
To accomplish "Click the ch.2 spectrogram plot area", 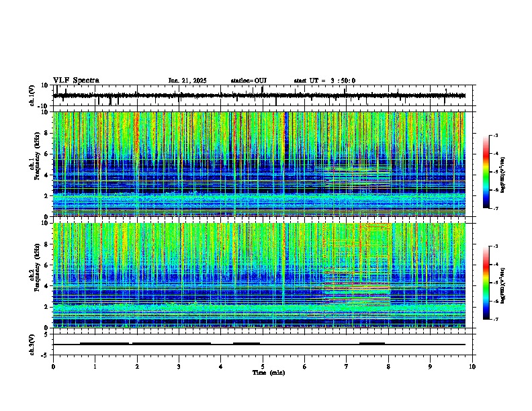I will [259, 275].
